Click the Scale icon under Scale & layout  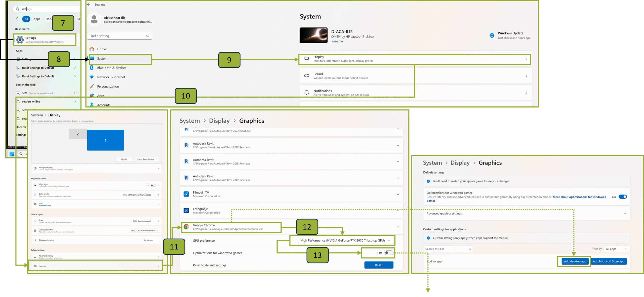[x=35, y=221]
